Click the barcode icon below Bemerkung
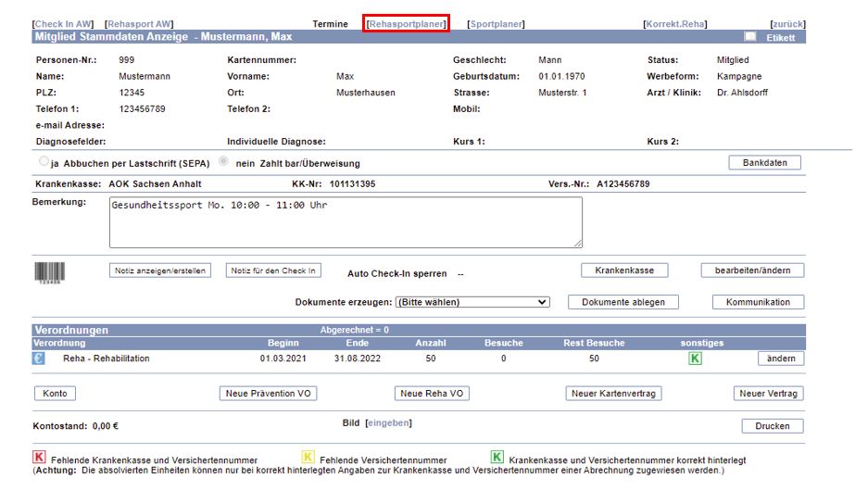 point(50,271)
